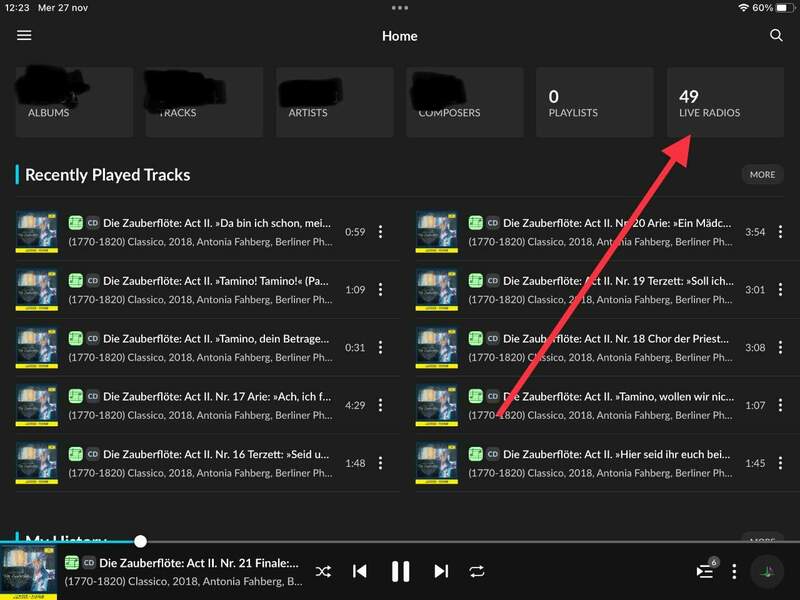
Task: Open the play queue list
Action: click(x=705, y=571)
